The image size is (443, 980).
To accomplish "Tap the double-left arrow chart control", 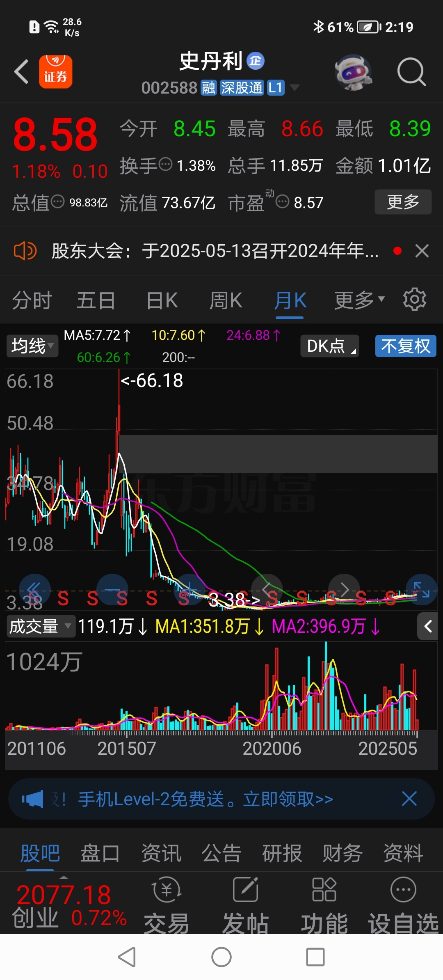I will point(34,590).
